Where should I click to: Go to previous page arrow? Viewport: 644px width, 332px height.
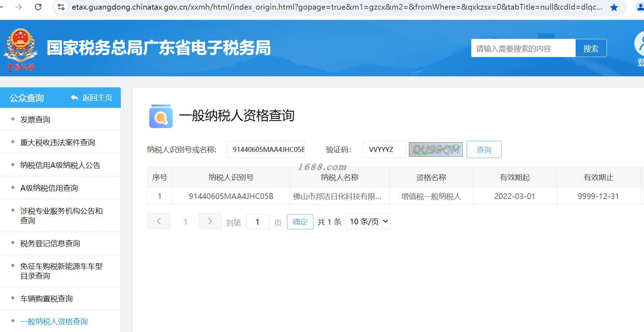(x=159, y=221)
